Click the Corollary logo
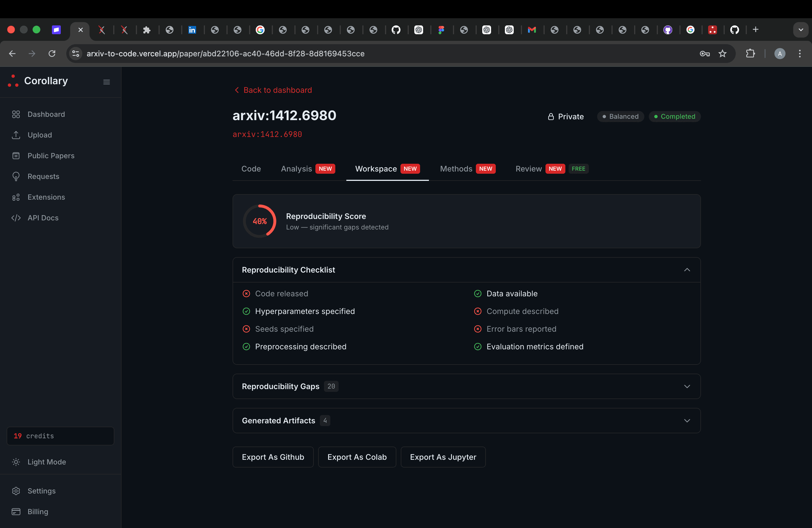The height and width of the screenshot is (528, 812). tap(38, 81)
